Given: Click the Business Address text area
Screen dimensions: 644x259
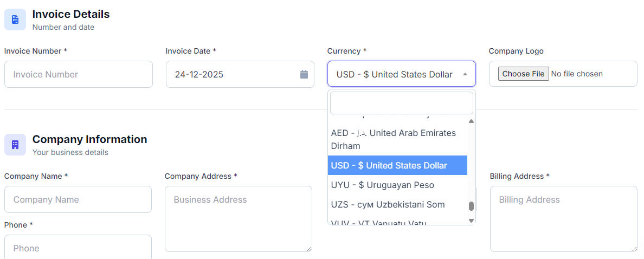Looking at the screenshot, I should pos(238,219).
